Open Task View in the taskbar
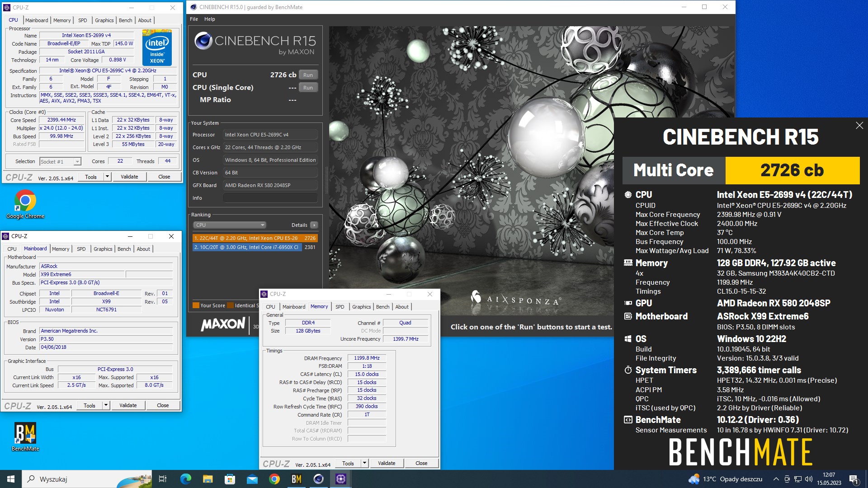The width and height of the screenshot is (868, 488). click(163, 479)
